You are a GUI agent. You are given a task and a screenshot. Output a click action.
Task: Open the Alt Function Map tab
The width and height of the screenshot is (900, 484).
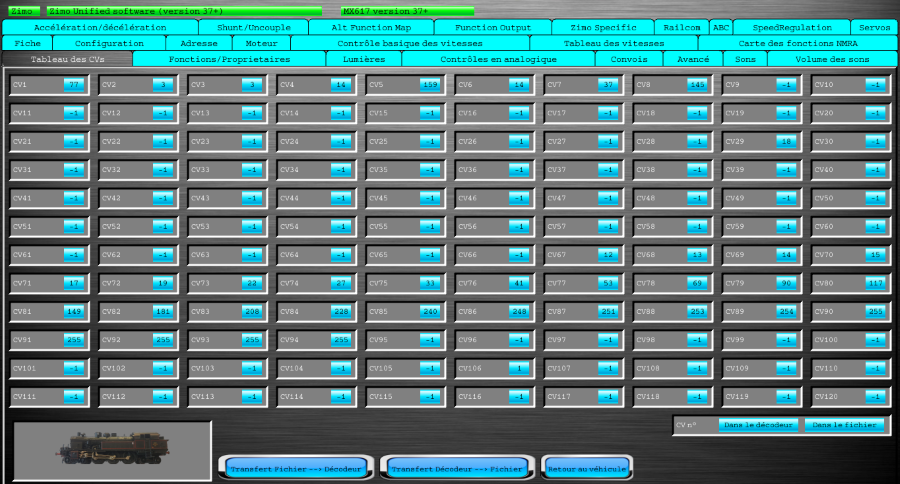point(371,27)
